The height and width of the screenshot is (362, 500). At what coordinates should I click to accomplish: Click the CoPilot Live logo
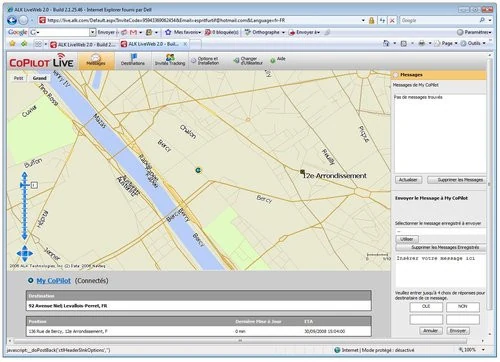41,61
